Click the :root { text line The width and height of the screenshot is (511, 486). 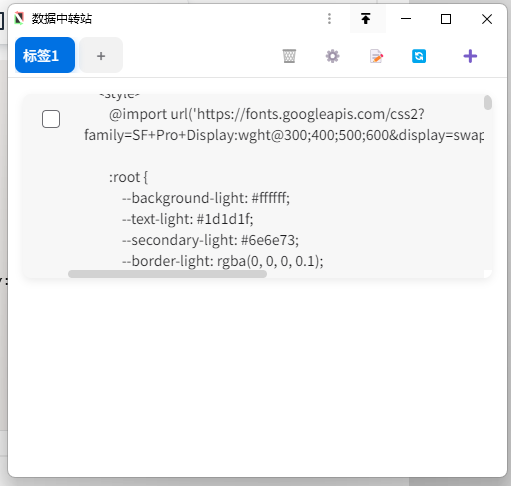(x=128, y=177)
